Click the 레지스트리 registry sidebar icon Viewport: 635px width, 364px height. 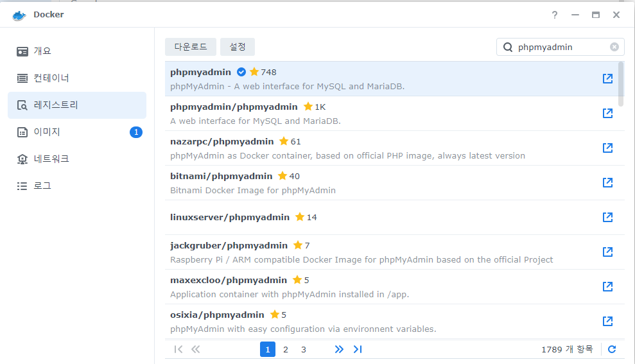pos(22,105)
